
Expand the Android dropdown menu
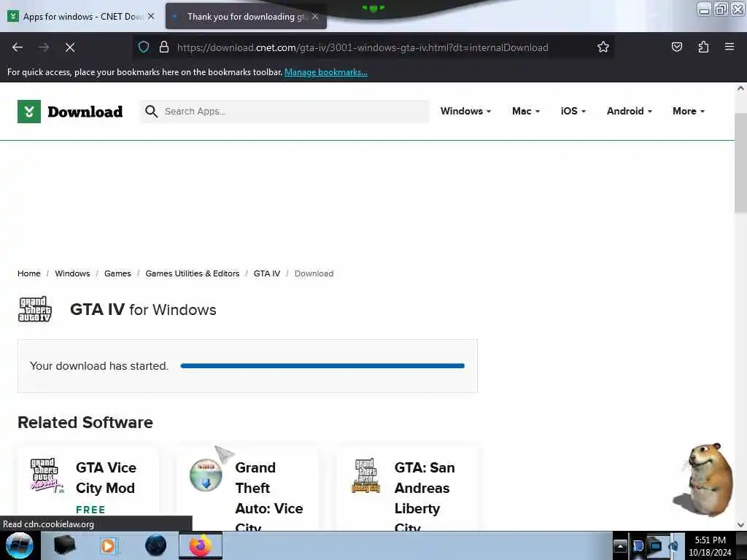click(x=630, y=111)
